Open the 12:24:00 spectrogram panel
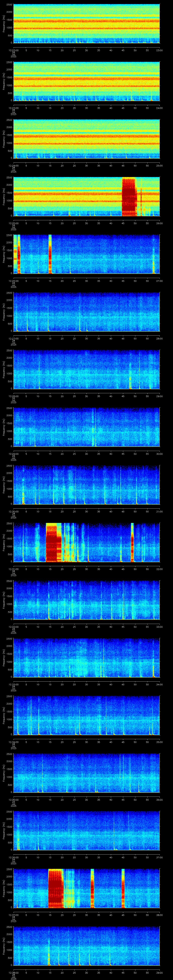The image size is (173, 980). pos(86,139)
